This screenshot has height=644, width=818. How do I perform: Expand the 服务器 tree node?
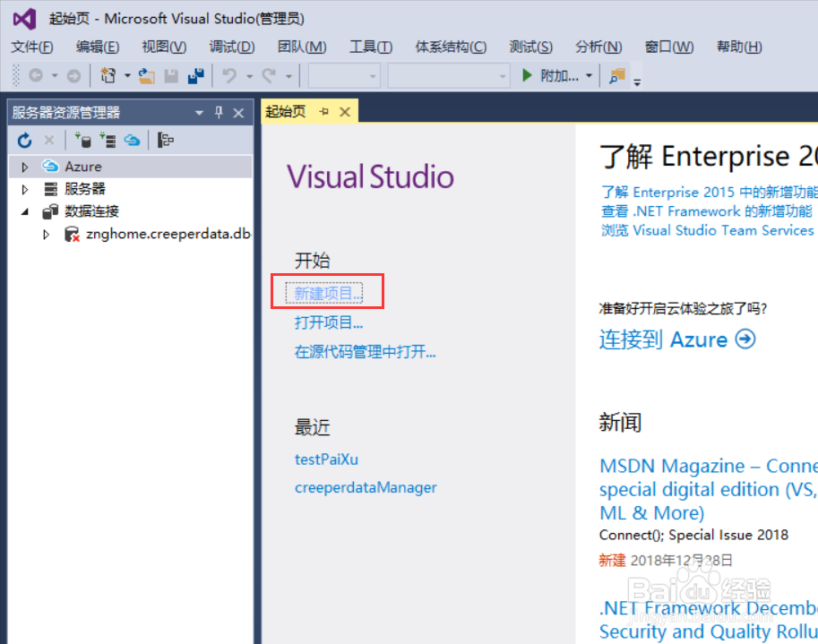point(24,189)
